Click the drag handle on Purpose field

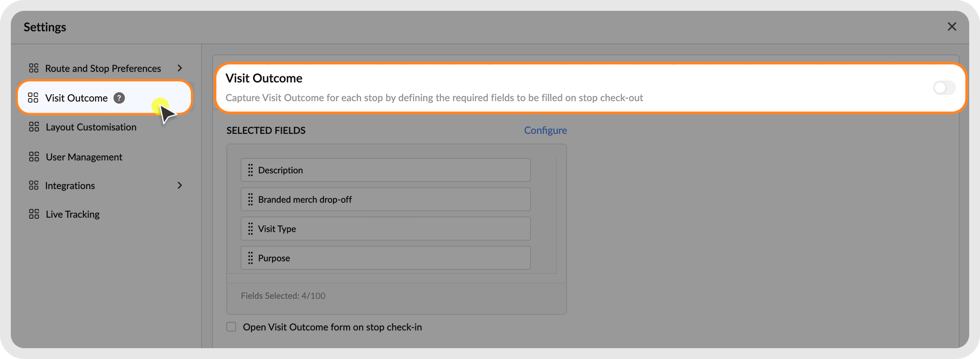click(x=250, y=258)
